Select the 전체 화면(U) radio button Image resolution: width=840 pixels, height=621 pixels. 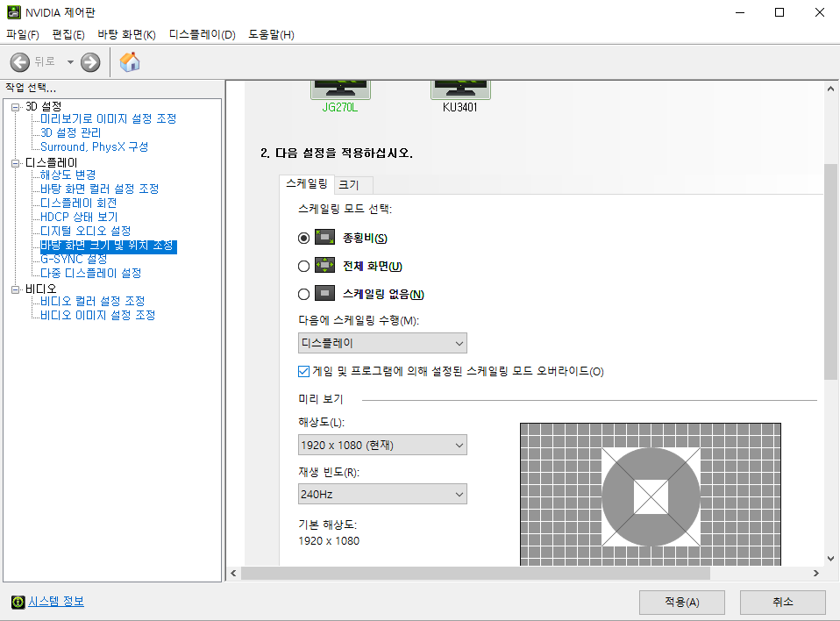303,266
